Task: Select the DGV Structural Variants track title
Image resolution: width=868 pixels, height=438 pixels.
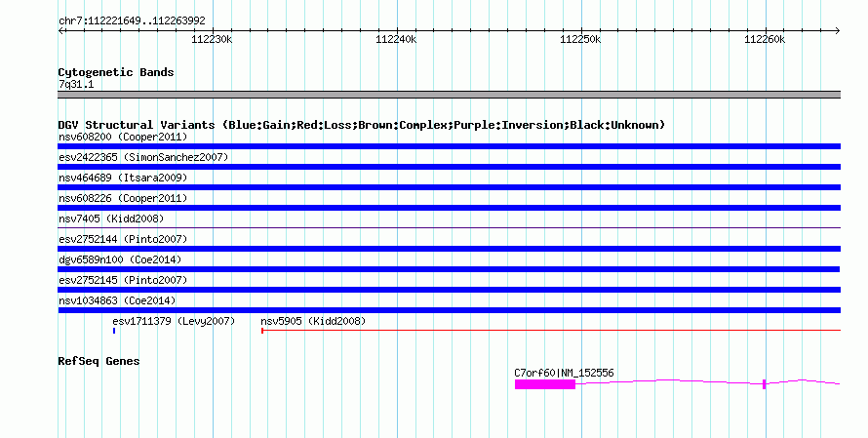Action: point(362,125)
